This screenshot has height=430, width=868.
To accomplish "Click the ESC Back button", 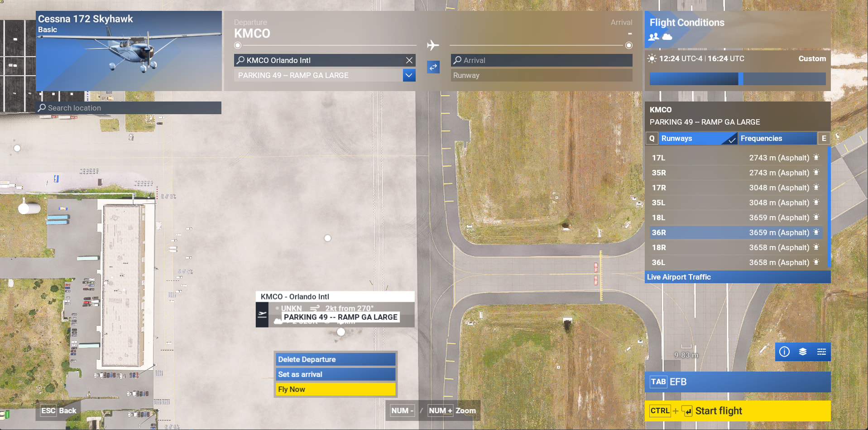I will tap(59, 411).
